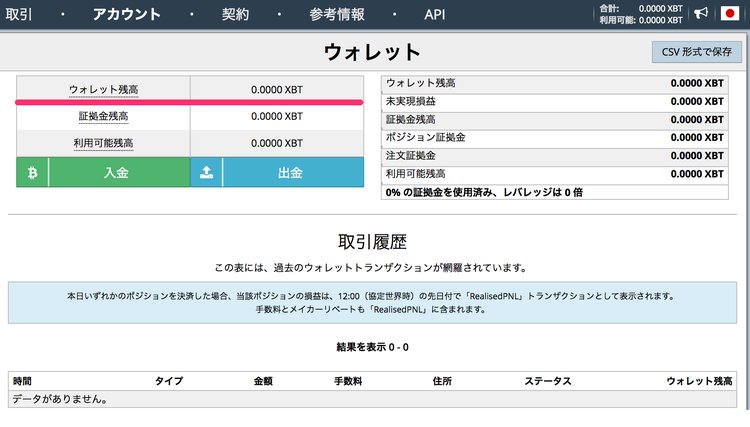Click 証拠金残高 row in right summary table

[x=555, y=120]
